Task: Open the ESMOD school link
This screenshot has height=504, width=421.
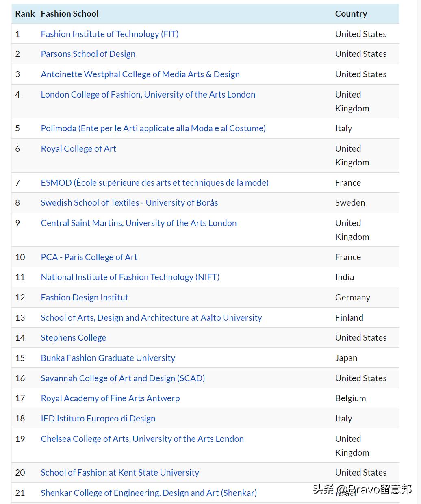Action: [x=154, y=183]
